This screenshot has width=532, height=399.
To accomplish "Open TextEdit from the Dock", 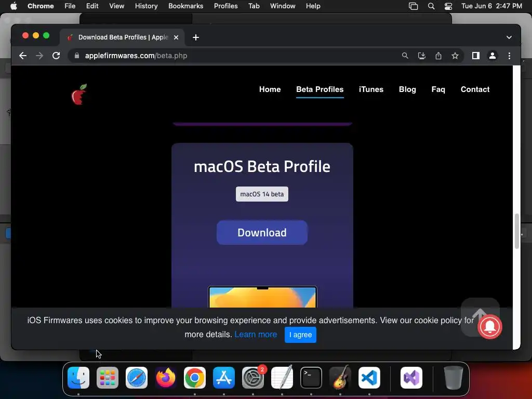I will 282,378.
